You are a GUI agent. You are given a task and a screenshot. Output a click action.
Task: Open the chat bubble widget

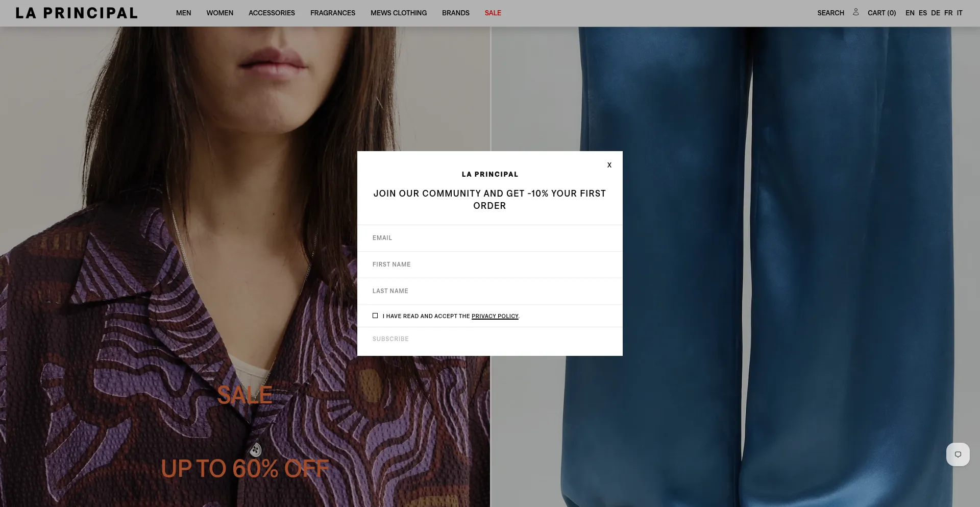[x=958, y=454]
